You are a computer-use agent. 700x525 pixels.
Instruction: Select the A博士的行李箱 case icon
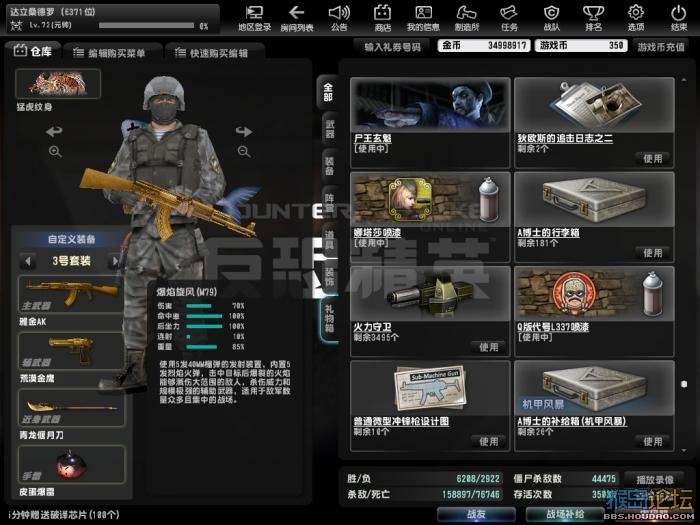pyautogui.click(x=594, y=200)
